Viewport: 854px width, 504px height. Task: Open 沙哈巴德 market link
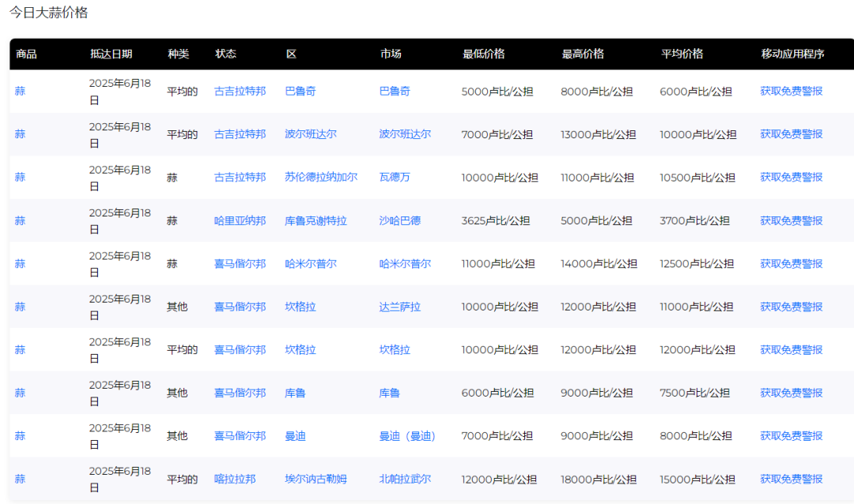pos(400,221)
